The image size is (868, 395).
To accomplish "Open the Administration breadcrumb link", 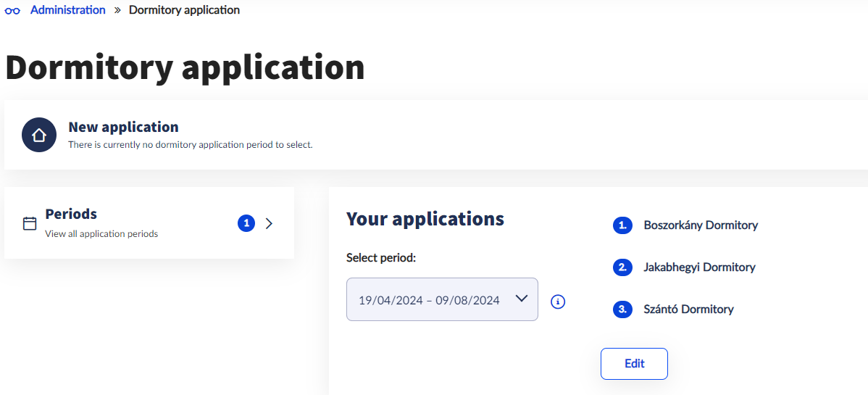I will tap(67, 10).
